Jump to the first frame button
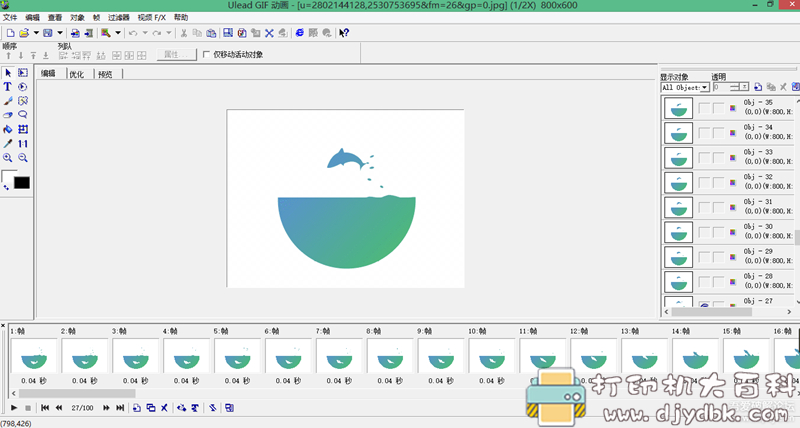 (x=45, y=408)
